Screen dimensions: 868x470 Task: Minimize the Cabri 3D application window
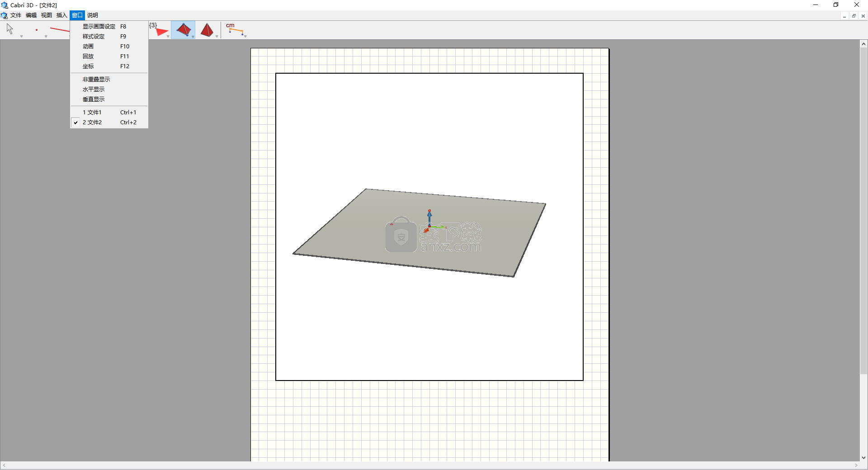coord(816,5)
